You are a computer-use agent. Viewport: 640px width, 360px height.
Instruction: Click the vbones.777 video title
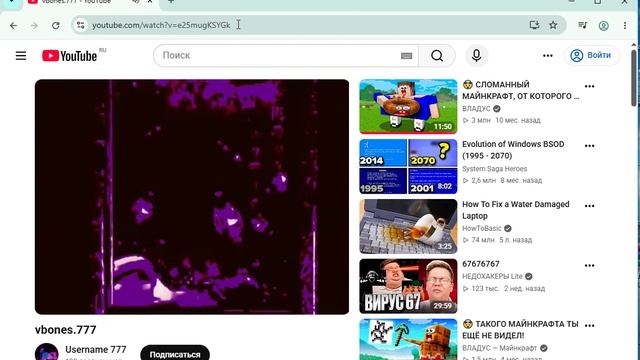(66, 330)
